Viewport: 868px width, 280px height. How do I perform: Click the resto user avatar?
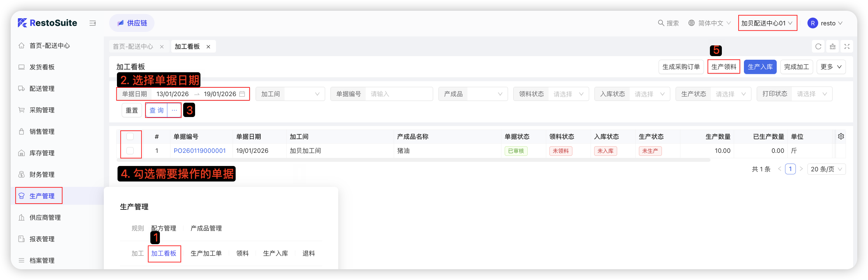(813, 23)
